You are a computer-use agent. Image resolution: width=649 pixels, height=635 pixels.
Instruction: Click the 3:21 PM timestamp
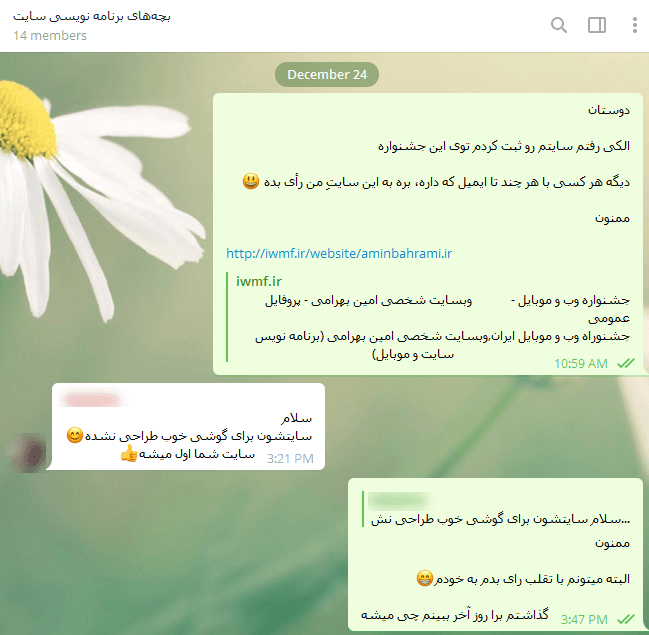pos(290,459)
